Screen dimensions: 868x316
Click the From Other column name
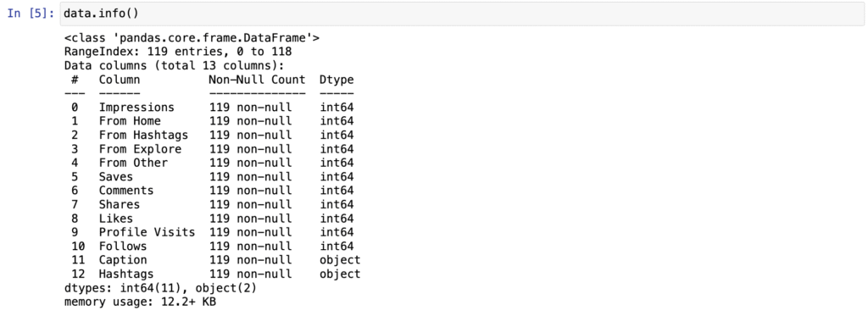[x=133, y=163]
